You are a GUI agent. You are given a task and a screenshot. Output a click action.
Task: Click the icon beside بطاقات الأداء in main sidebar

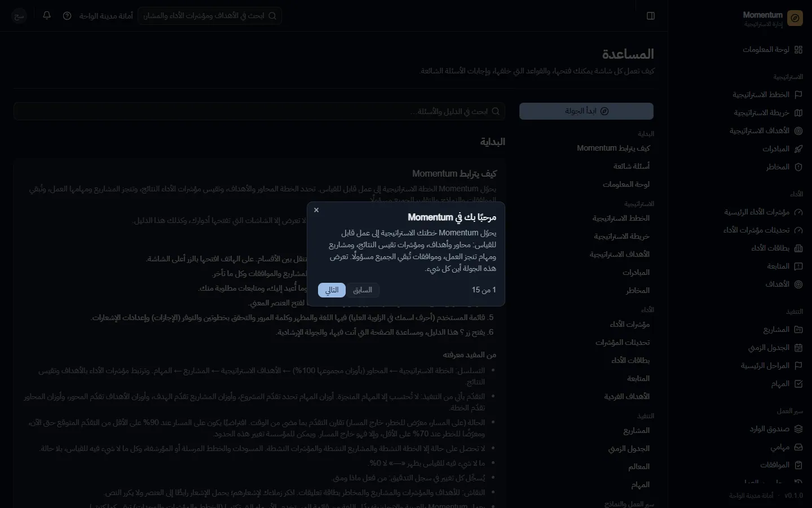pos(798,248)
